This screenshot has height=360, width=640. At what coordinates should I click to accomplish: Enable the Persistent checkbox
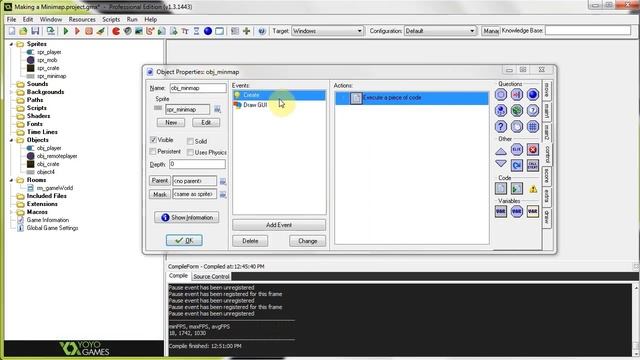pyautogui.click(x=153, y=151)
